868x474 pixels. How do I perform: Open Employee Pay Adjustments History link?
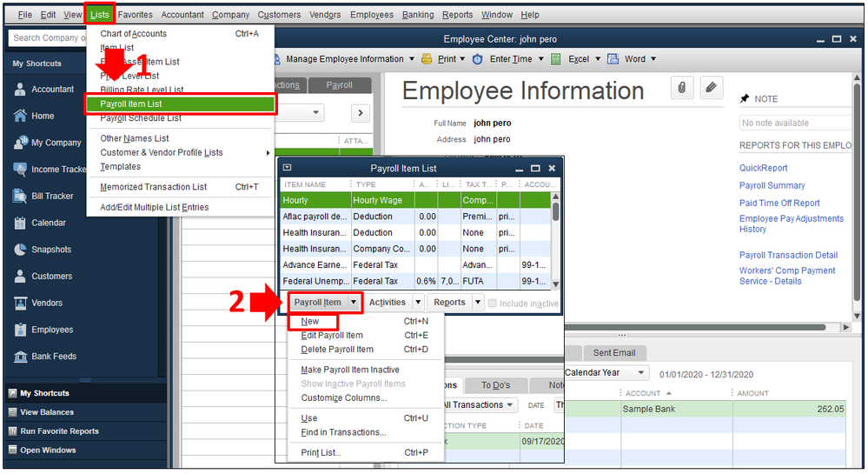click(792, 224)
